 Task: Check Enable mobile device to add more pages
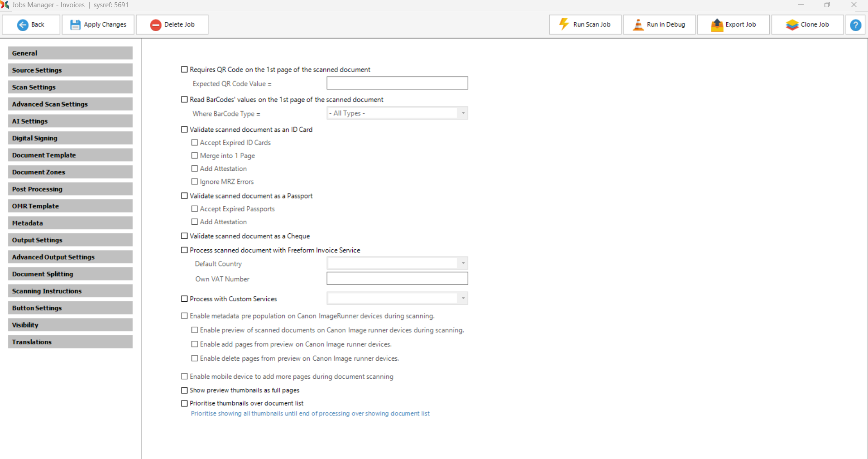point(184,377)
